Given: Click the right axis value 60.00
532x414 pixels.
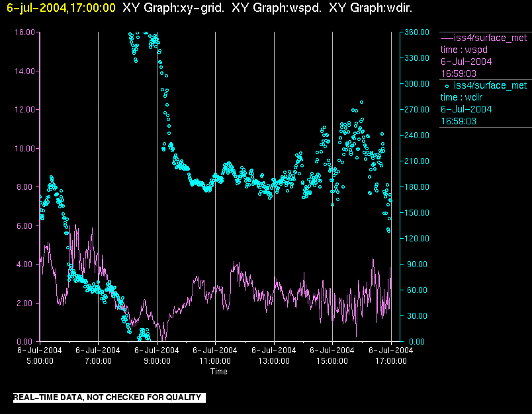Looking at the screenshot, I should click(418, 290).
